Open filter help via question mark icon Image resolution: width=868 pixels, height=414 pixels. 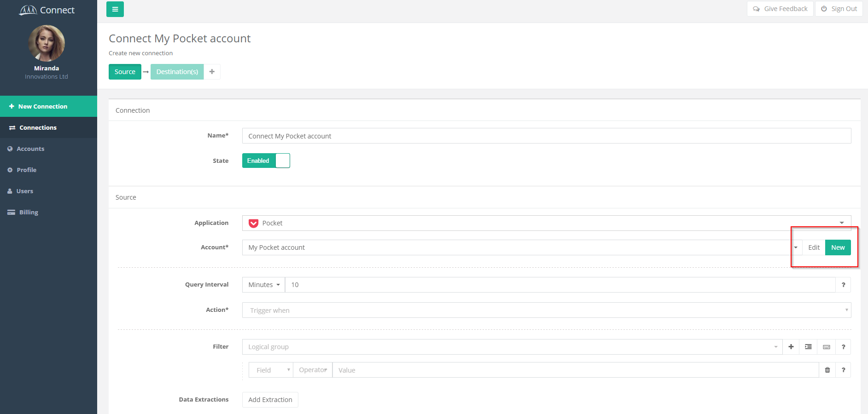(x=843, y=347)
